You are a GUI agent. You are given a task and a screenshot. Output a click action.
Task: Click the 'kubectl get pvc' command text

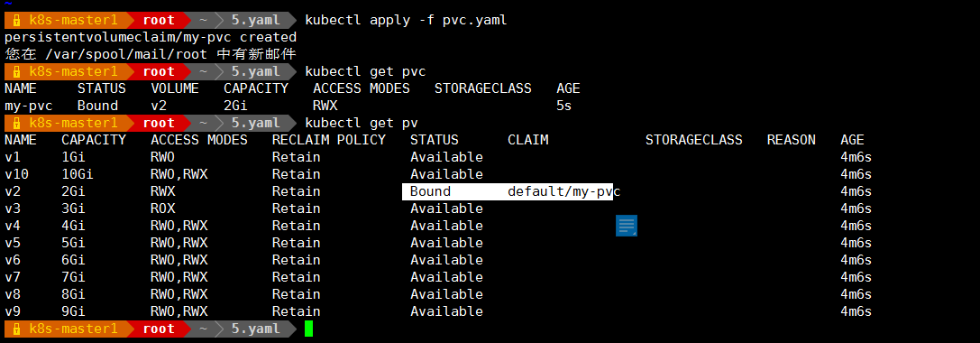[365, 71]
